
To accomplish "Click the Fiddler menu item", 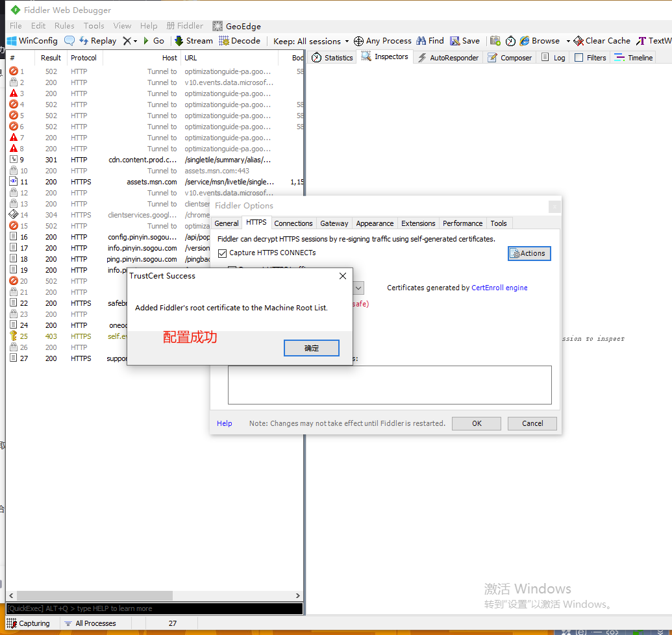I will (x=185, y=26).
